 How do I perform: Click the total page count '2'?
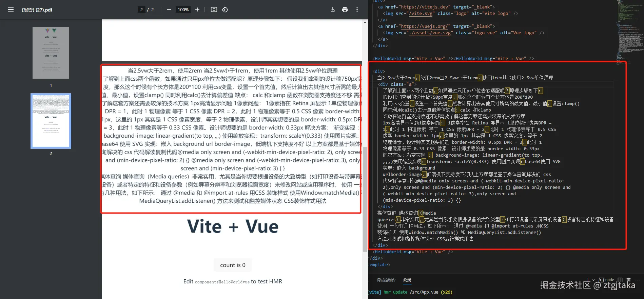(x=152, y=9)
